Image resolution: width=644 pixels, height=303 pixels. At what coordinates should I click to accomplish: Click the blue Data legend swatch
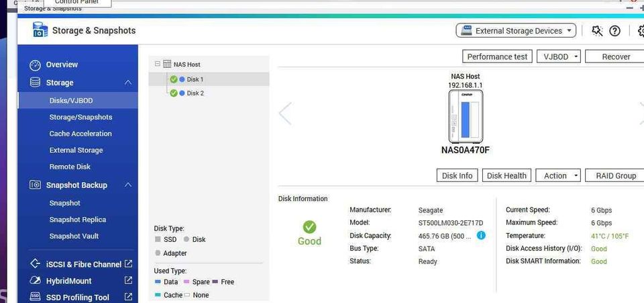(x=158, y=282)
